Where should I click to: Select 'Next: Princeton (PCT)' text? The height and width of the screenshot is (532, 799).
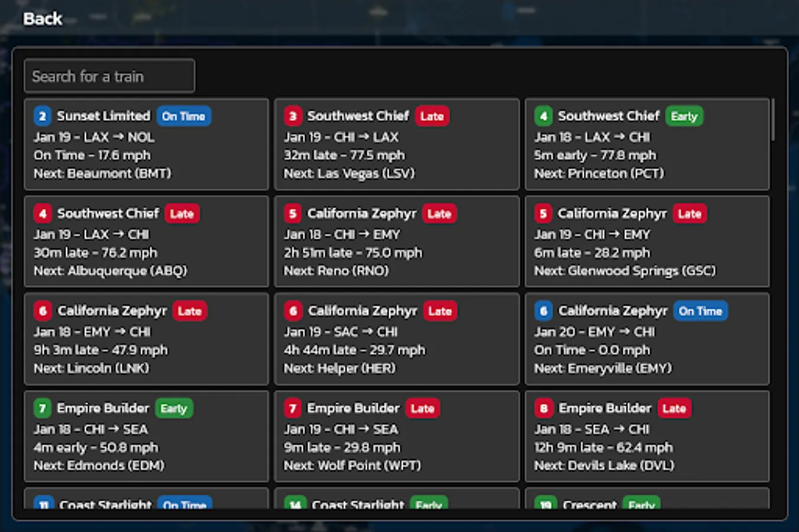[599, 174]
